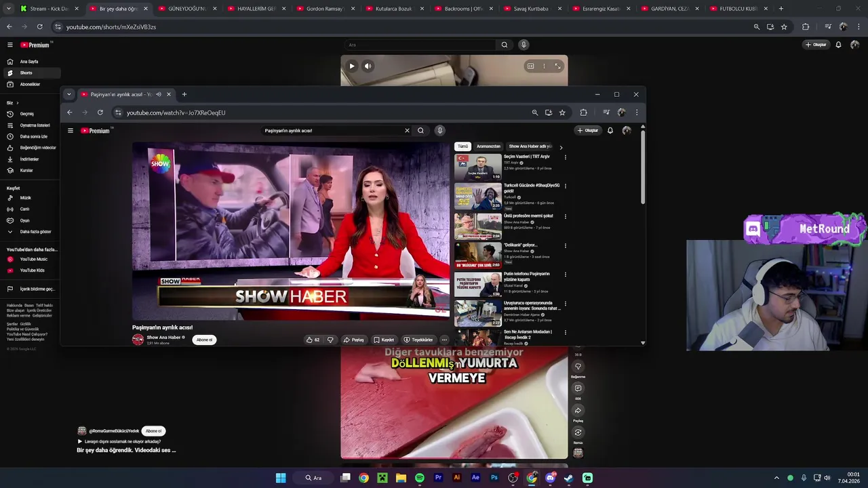Open Turkcell Gücünde 5G video title

point(532,188)
